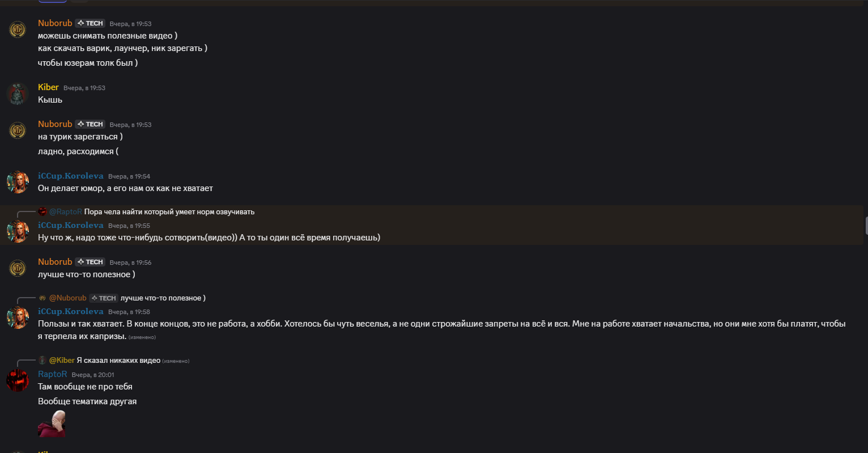The width and height of the screenshot is (868, 453).
Task: Click RaptoR's red avatar at the 20:01 message
Action: (18, 380)
